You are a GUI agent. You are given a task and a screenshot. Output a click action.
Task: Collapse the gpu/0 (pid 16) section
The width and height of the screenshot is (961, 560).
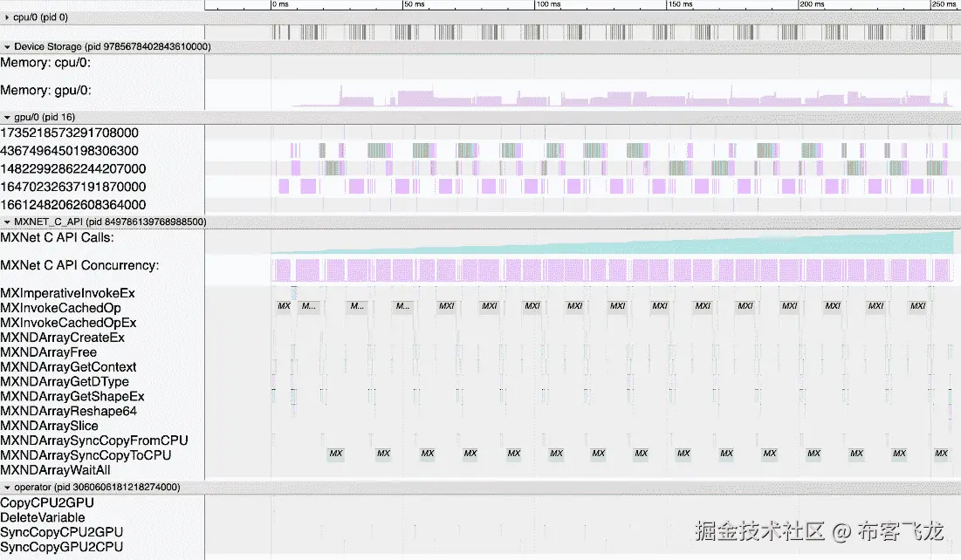(9, 116)
